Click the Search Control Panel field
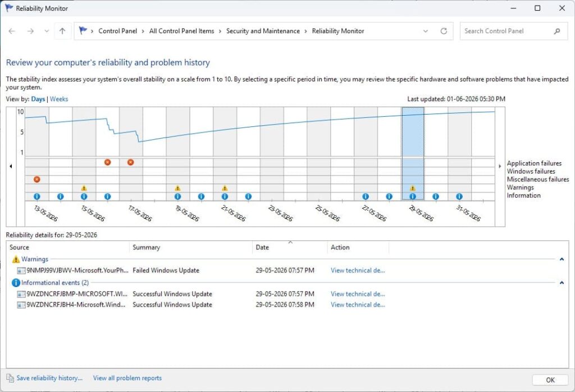This screenshot has height=392, width=575. pos(514,31)
